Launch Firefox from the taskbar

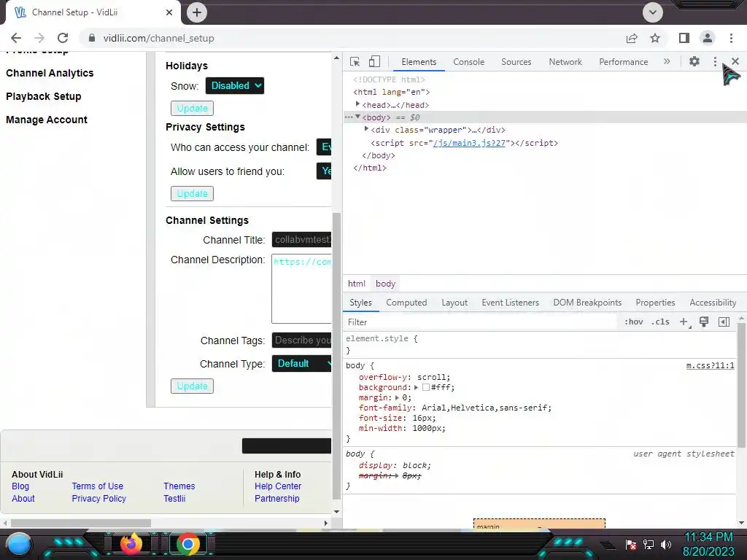(x=131, y=544)
